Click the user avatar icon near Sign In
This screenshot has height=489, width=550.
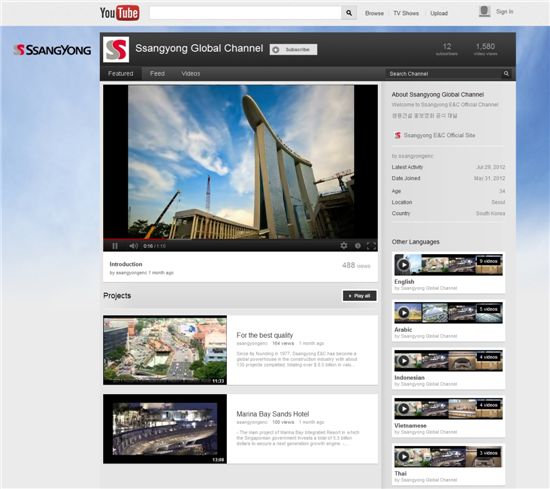pyautogui.click(x=484, y=12)
